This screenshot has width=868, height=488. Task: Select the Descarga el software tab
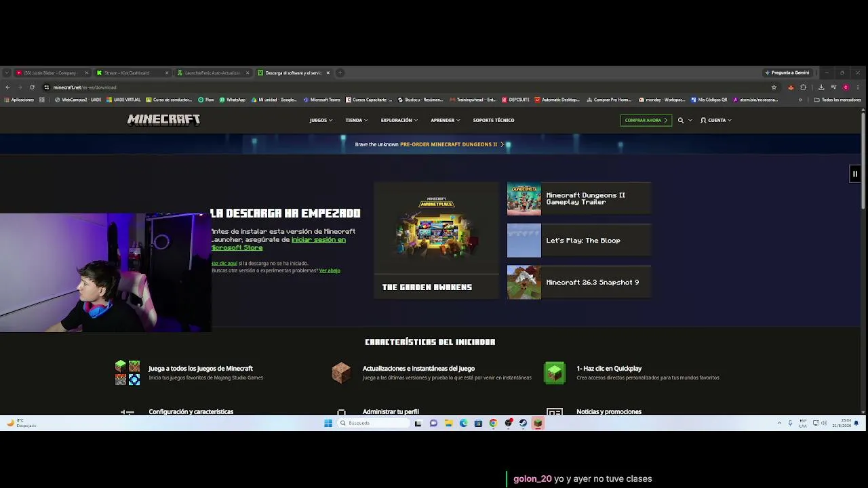click(x=293, y=73)
